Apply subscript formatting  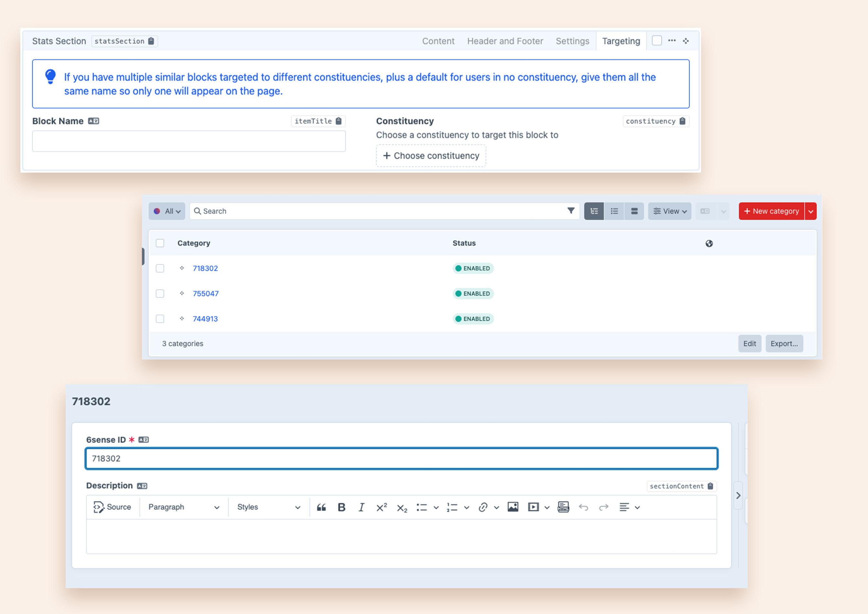point(402,508)
